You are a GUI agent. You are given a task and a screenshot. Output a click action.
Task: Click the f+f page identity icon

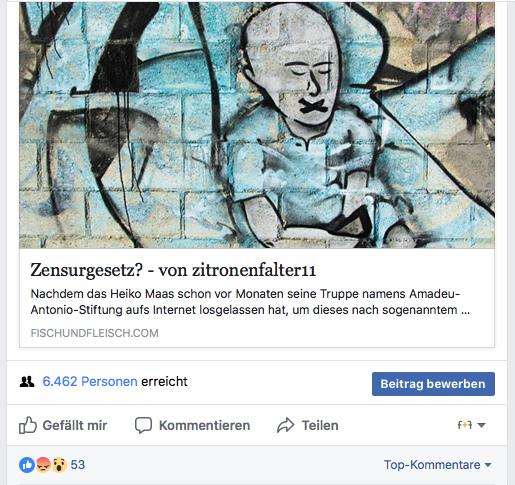click(465, 425)
